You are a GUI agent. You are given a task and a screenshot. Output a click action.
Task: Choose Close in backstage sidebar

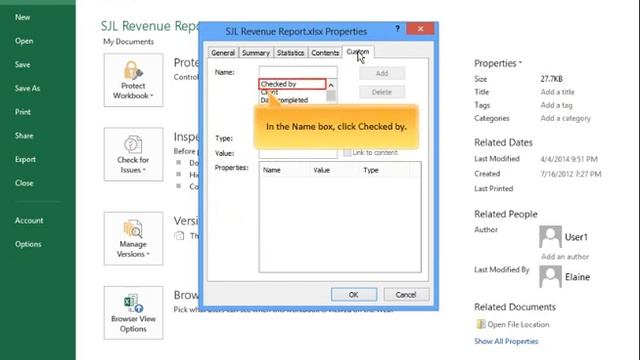[24, 183]
